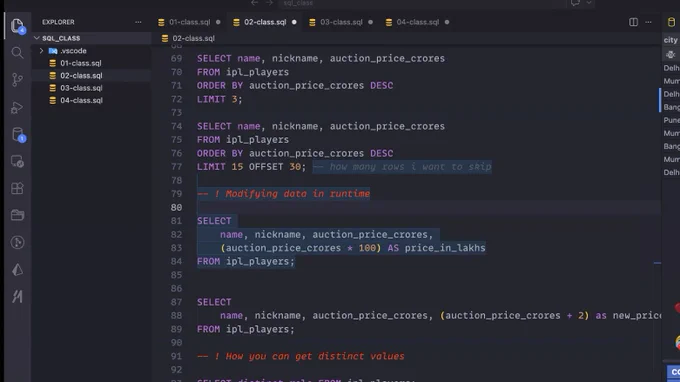Click '(auction_price_crores + 2)' on line 88
Screen dimensions: 680x382
514,316
